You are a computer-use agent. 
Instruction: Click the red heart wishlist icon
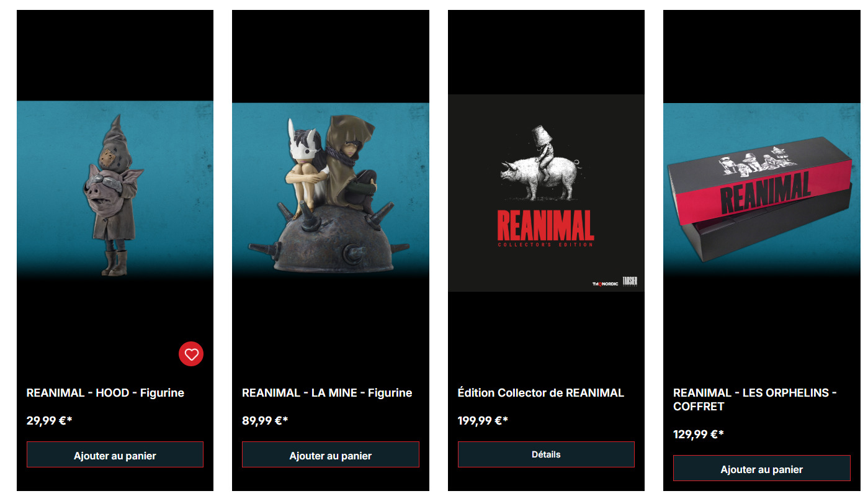tap(191, 354)
